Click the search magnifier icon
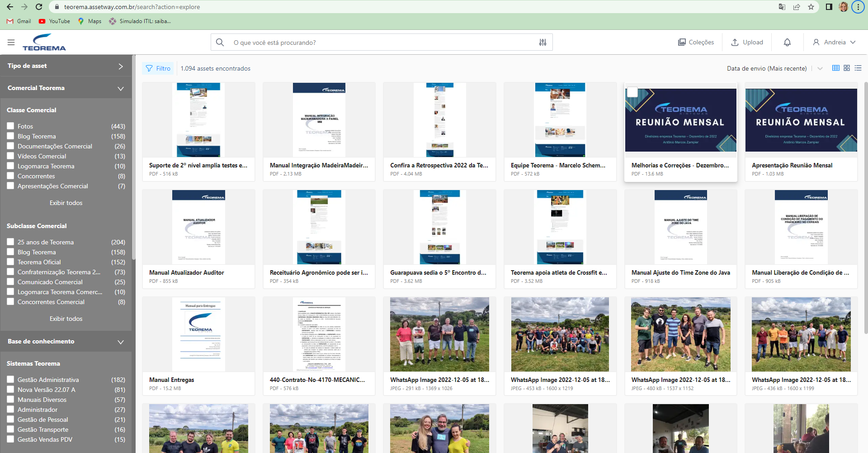Image resolution: width=868 pixels, height=453 pixels. (220, 42)
